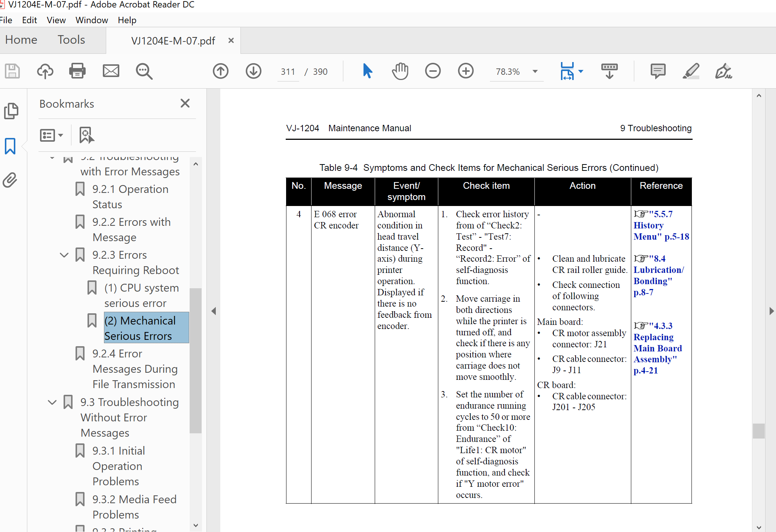Open the Attachments paperclip panel
This screenshot has width=776, height=532.
coord(10,180)
